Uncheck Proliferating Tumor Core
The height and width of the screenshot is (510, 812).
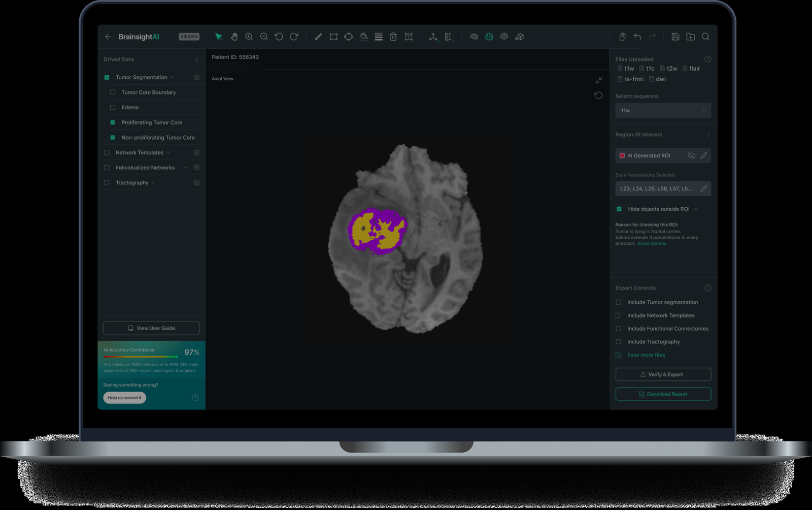pyautogui.click(x=113, y=122)
